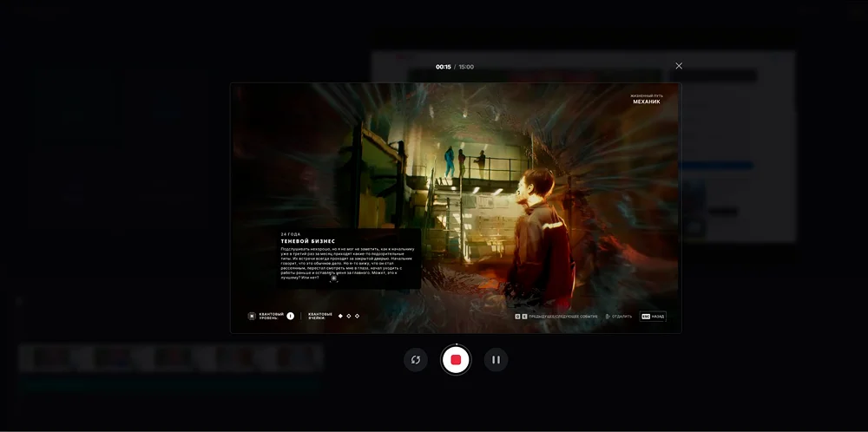Click the elapsed time 00:15
Image resolution: width=868 pixels, height=432 pixels.
coord(443,67)
